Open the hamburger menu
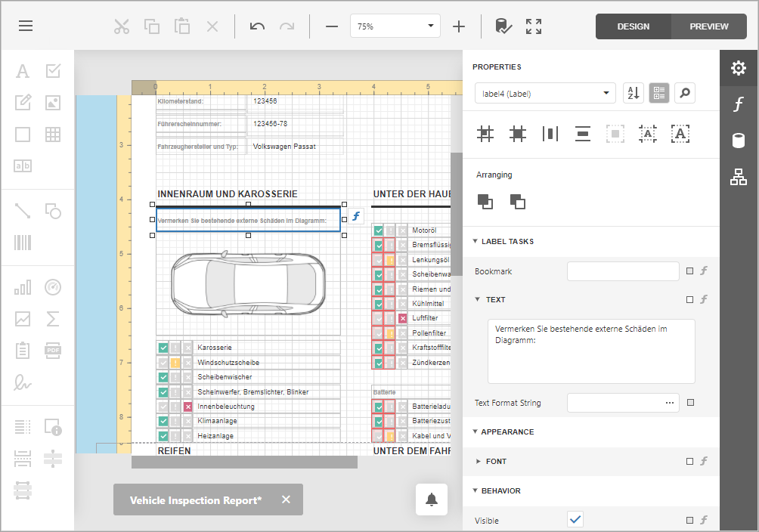Image resolution: width=759 pixels, height=532 pixels. [26, 26]
